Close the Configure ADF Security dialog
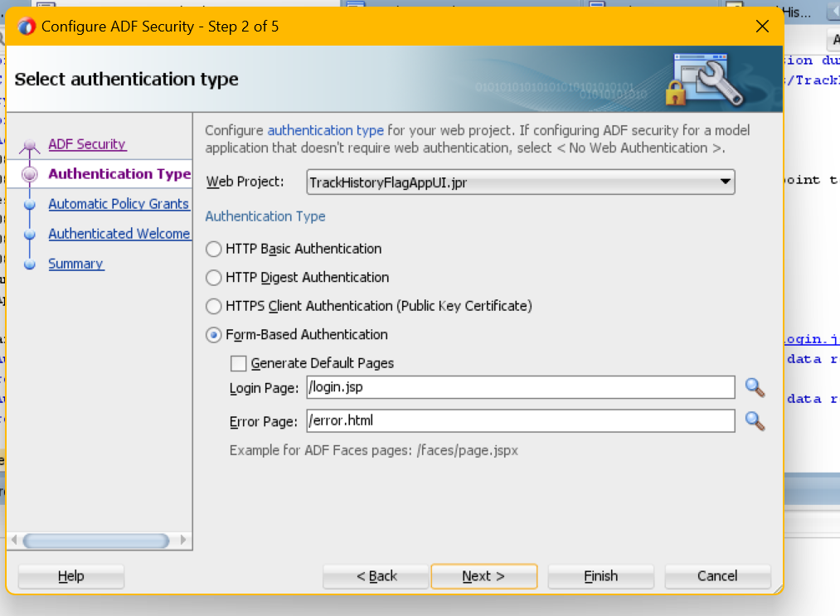840x616 pixels. [762, 27]
